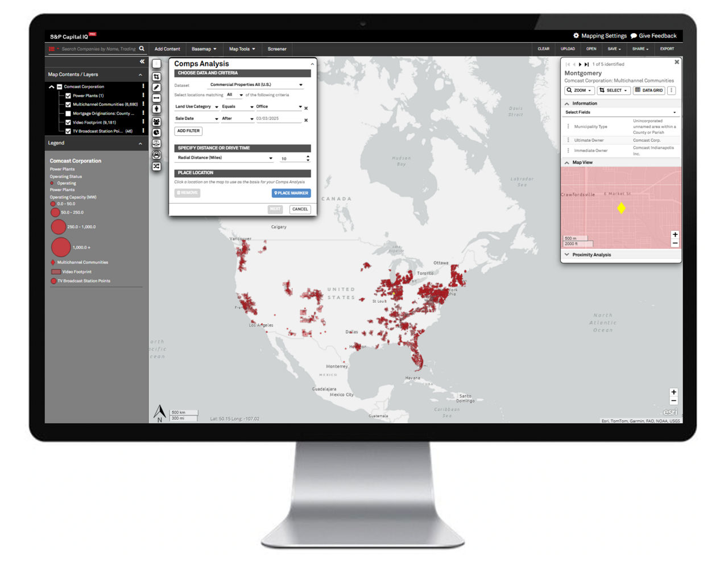Uncheck the Power Plants layer checkbox
Screen dimensions: 728x563
68,96
